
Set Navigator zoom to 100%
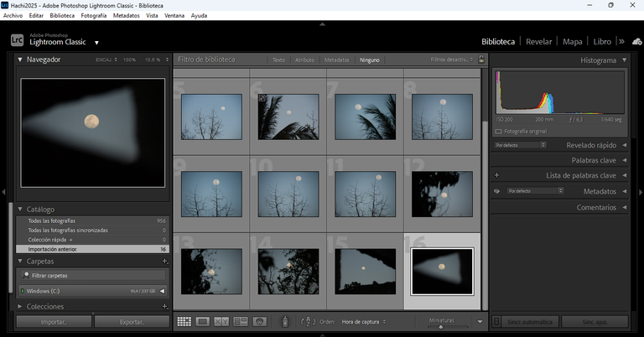pyautogui.click(x=129, y=60)
